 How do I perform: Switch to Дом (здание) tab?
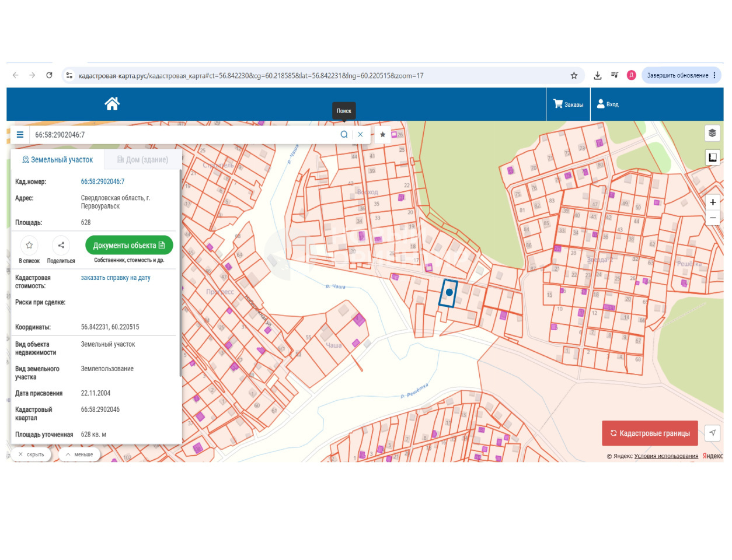(143, 160)
